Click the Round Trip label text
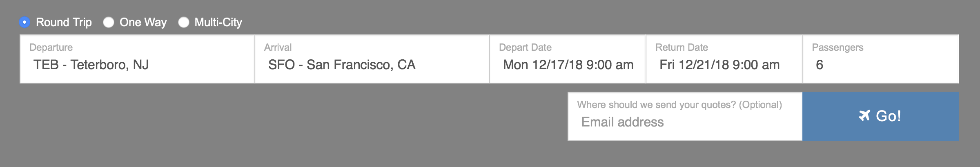Image resolution: width=980 pixels, height=167 pixels. click(x=64, y=22)
